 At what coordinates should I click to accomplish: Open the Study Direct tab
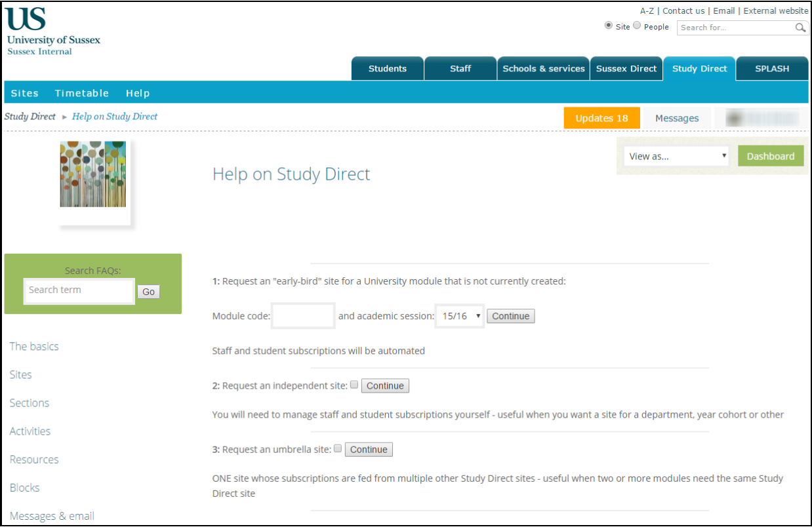pyautogui.click(x=700, y=69)
